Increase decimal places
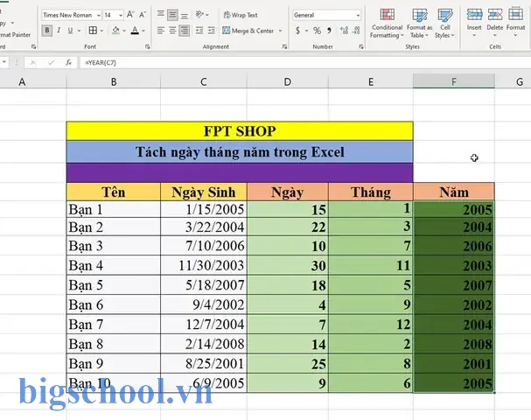Image resolution: width=531 pixels, height=420 pixels. [x=345, y=31]
